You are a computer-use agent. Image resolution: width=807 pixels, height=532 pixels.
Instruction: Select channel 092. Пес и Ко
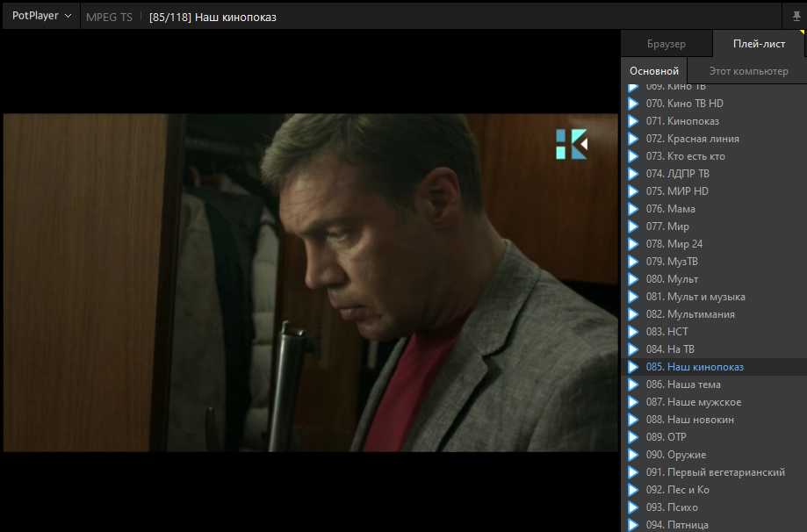(x=714, y=490)
